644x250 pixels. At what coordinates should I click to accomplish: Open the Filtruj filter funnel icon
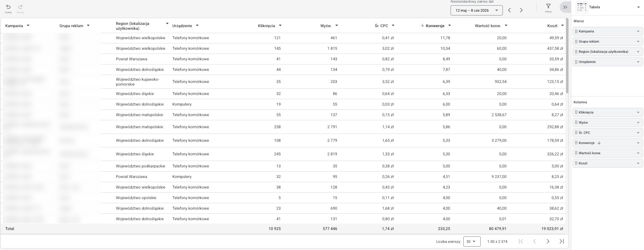[x=548, y=6]
